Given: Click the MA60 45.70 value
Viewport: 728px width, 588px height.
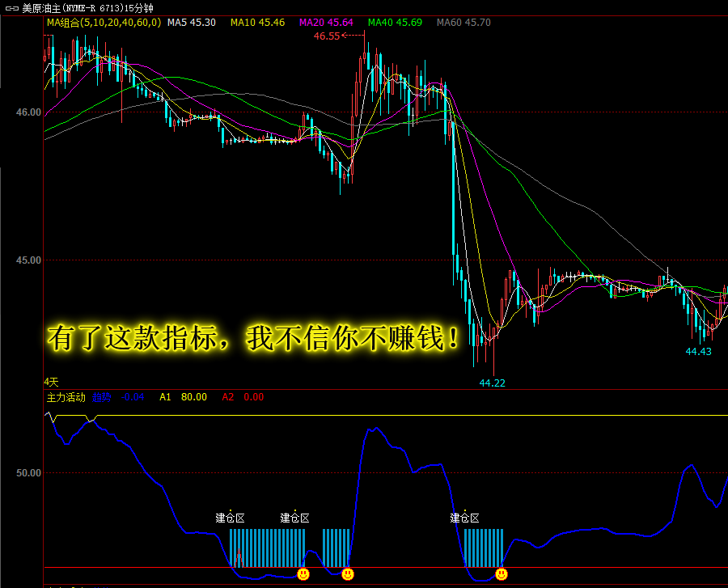Looking at the screenshot, I should 463,23.
